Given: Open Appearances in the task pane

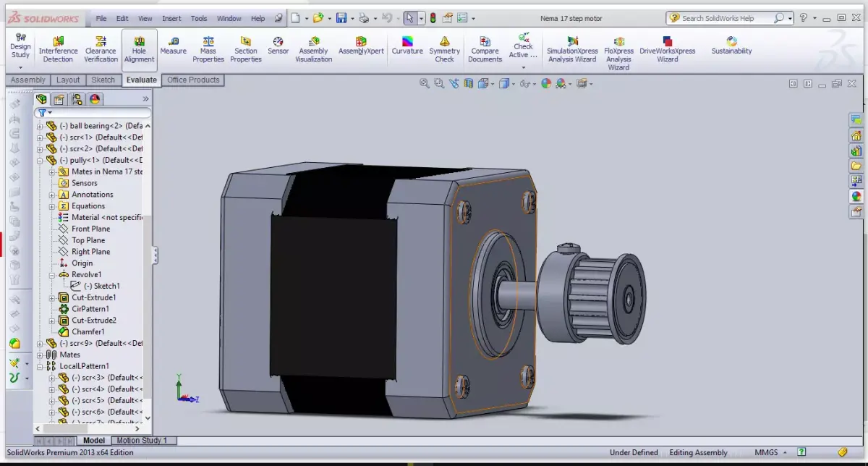Looking at the screenshot, I should pos(856,196).
